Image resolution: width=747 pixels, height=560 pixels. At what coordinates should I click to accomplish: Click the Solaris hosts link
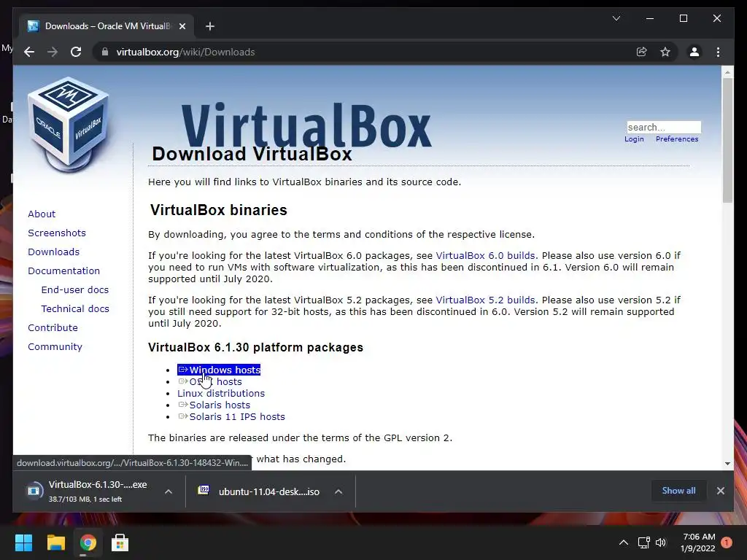(x=214, y=405)
